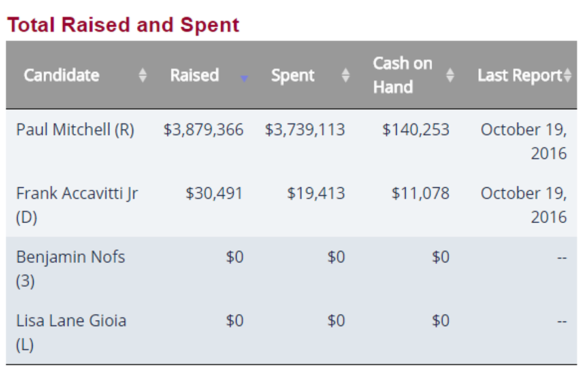Viewport: 588px width, 379px height.
Task: Select the Frank Accavitti Jr (D) cell
Action: tap(77, 205)
